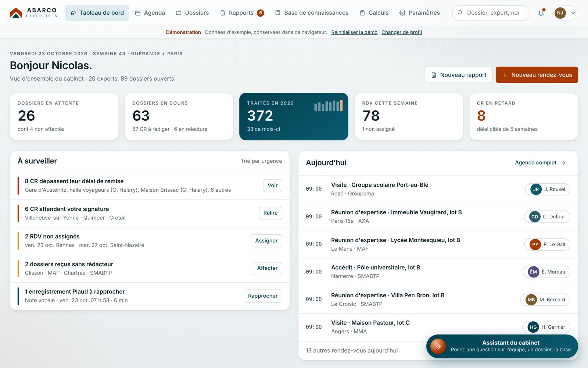Click Nouveau rendez-vous button
588x368 pixels.
point(537,75)
